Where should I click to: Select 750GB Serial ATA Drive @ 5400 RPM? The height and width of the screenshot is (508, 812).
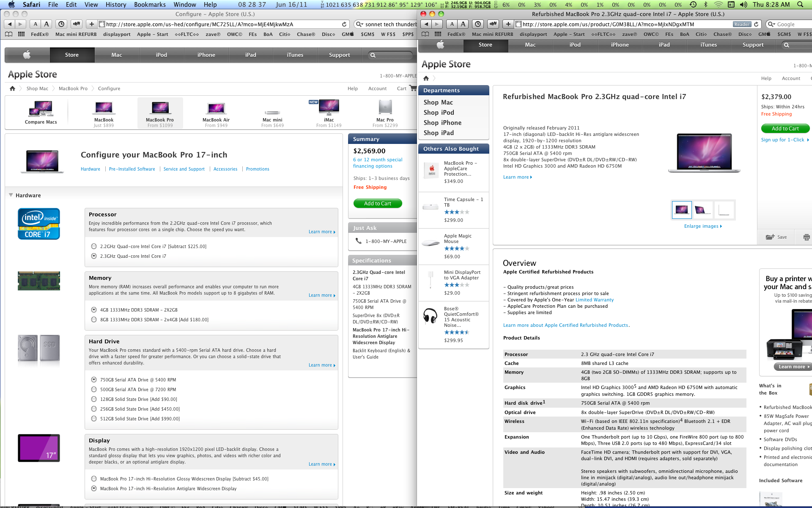tap(94, 380)
